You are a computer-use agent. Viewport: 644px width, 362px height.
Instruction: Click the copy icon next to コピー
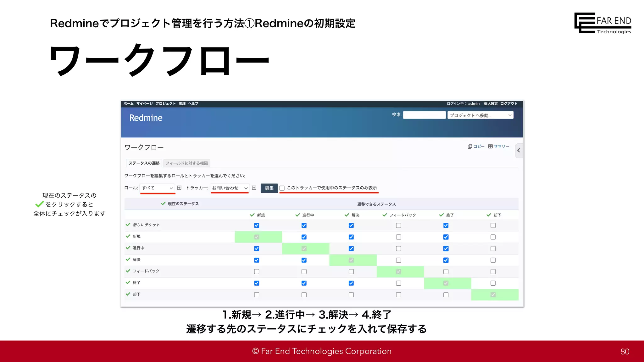click(470, 146)
